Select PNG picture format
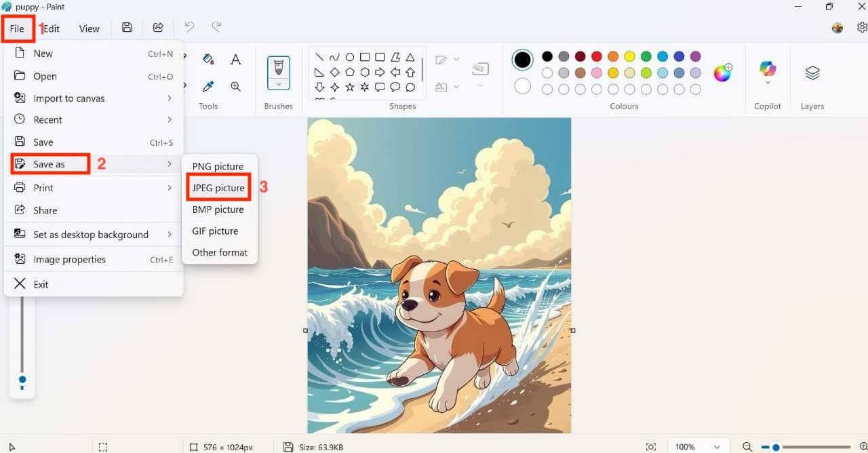The width and height of the screenshot is (868, 453). pos(218,166)
